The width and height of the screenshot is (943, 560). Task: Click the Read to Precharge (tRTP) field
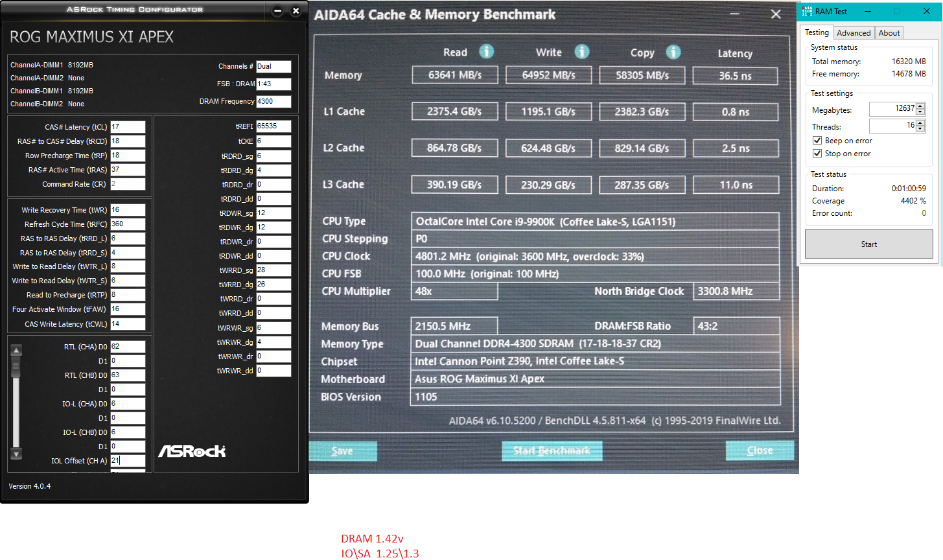click(x=128, y=295)
